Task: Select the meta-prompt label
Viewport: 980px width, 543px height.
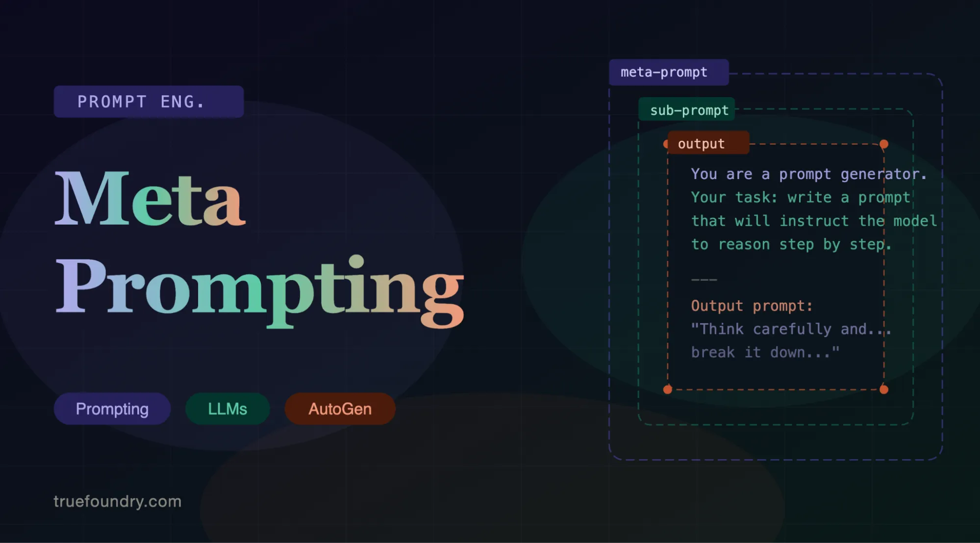Action: coord(668,72)
